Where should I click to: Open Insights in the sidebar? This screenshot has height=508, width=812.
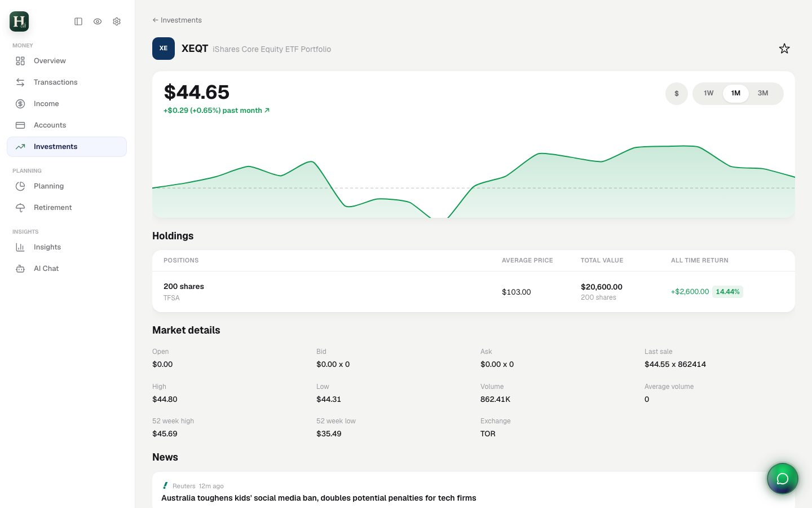coord(67,247)
